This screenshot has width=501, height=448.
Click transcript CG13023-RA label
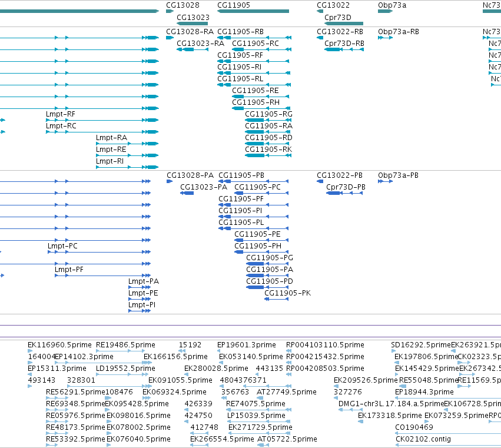click(x=200, y=44)
